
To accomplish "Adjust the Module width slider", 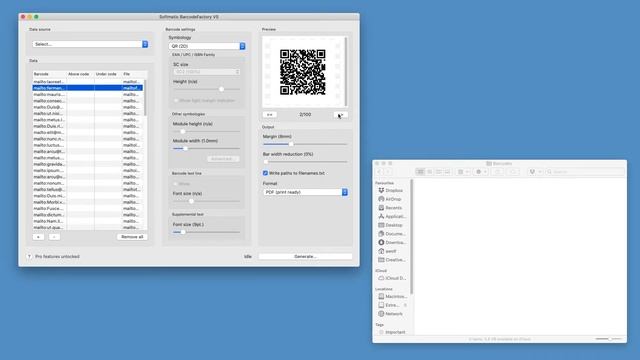I will click(x=185, y=149).
